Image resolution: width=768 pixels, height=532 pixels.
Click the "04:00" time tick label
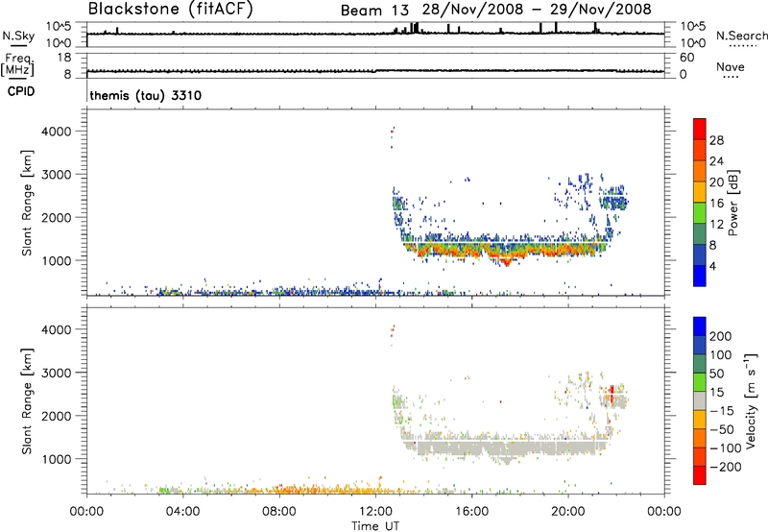(x=182, y=512)
